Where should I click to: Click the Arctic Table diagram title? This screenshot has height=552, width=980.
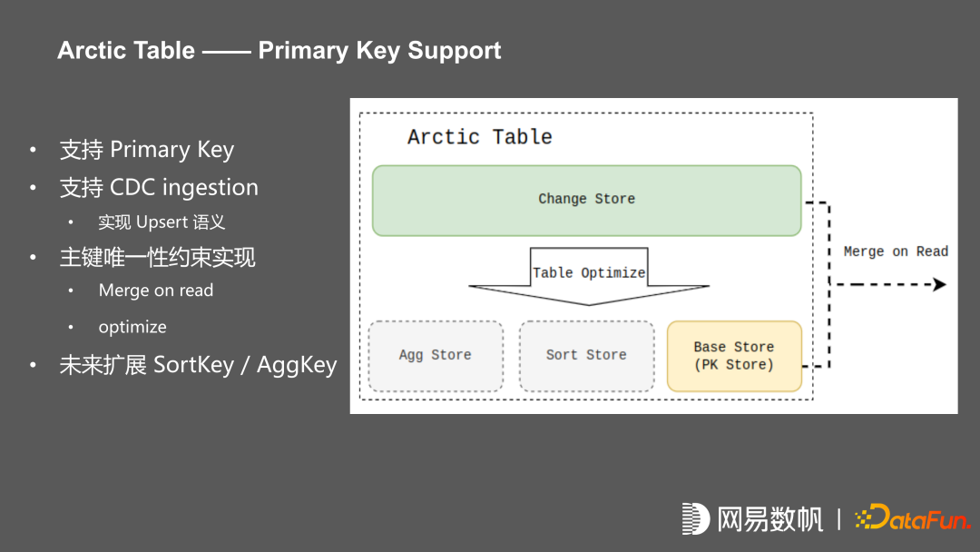[x=479, y=137]
